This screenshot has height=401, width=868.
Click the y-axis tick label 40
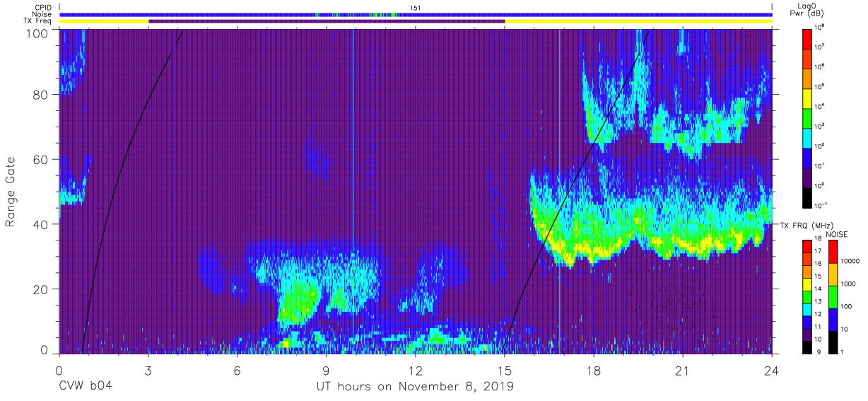click(x=41, y=224)
